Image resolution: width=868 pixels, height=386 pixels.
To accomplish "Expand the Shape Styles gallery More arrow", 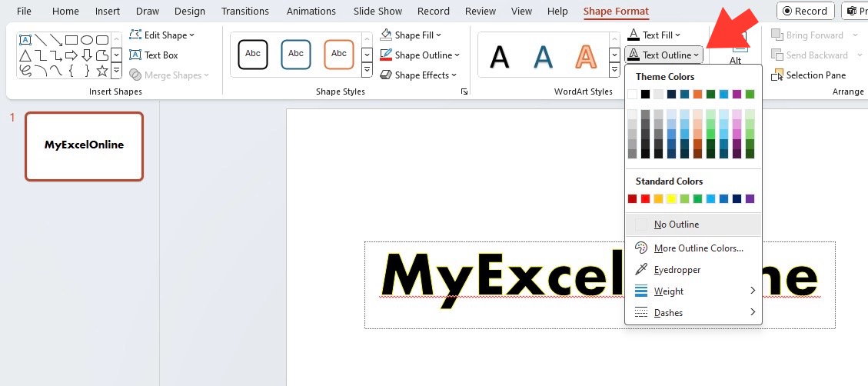I will click(x=367, y=70).
